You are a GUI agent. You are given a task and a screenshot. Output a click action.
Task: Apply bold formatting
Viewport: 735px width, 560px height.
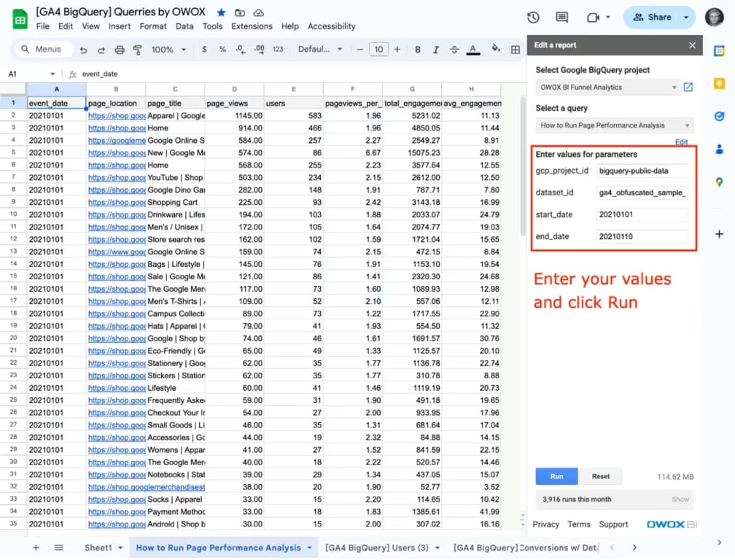pos(418,49)
